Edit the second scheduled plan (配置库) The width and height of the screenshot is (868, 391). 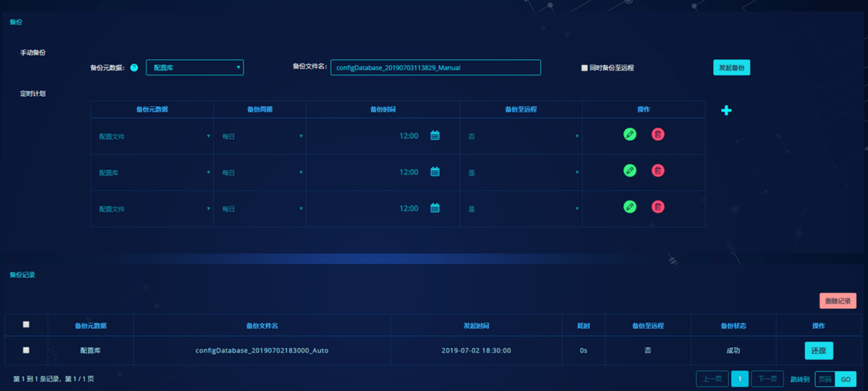(630, 170)
